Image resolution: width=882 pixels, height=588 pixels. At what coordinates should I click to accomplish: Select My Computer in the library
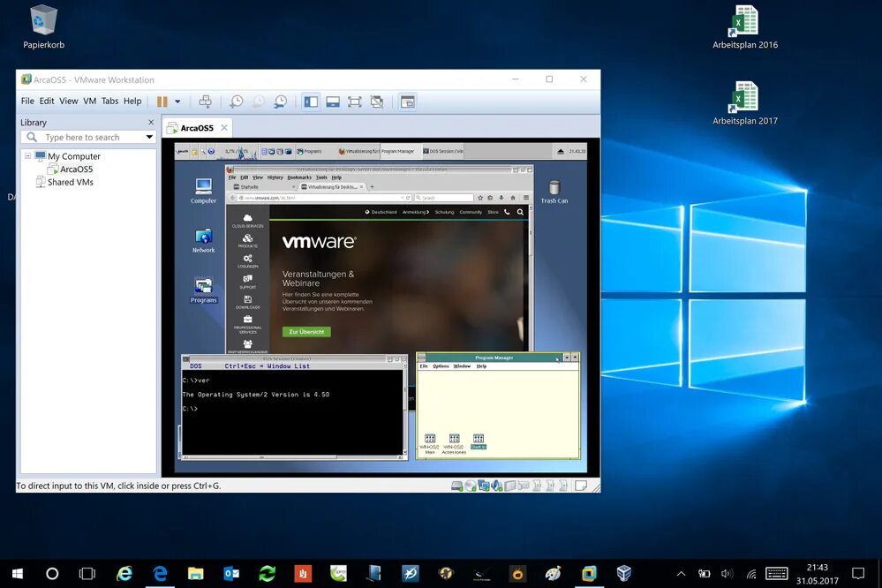pyautogui.click(x=73, y=156)
